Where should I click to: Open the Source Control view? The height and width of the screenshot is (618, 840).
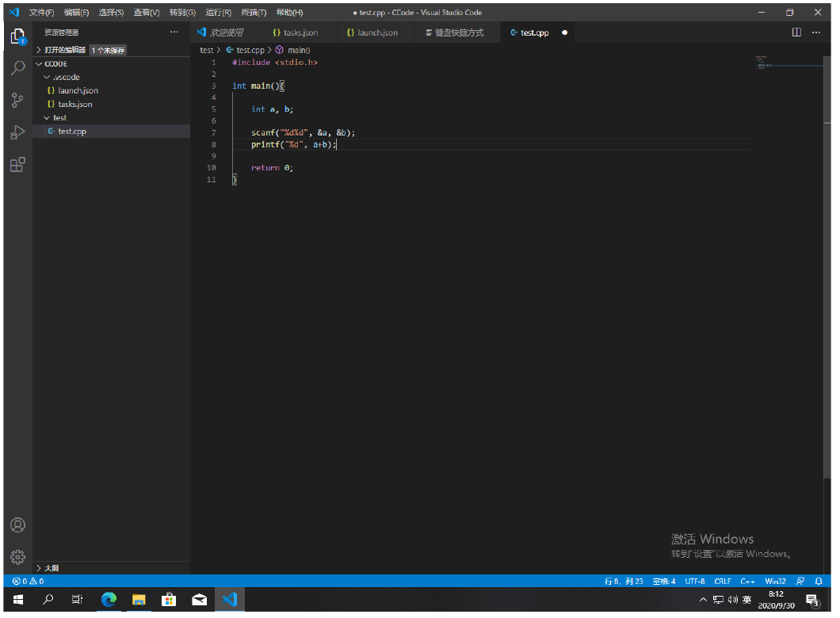[17, 101]
